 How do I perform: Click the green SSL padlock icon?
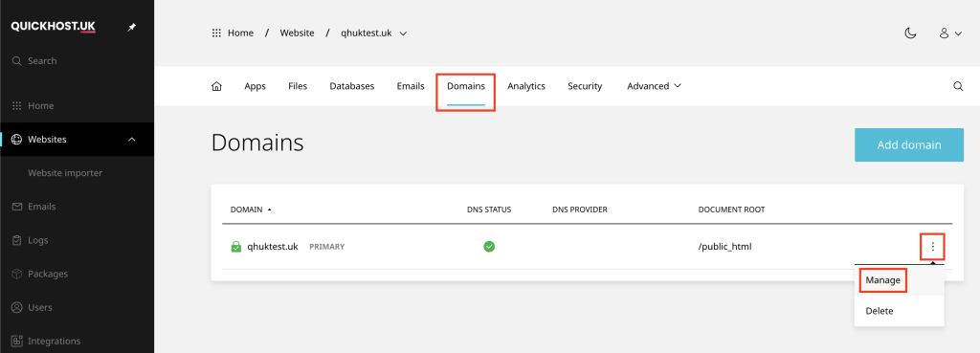tap(235, 247)
